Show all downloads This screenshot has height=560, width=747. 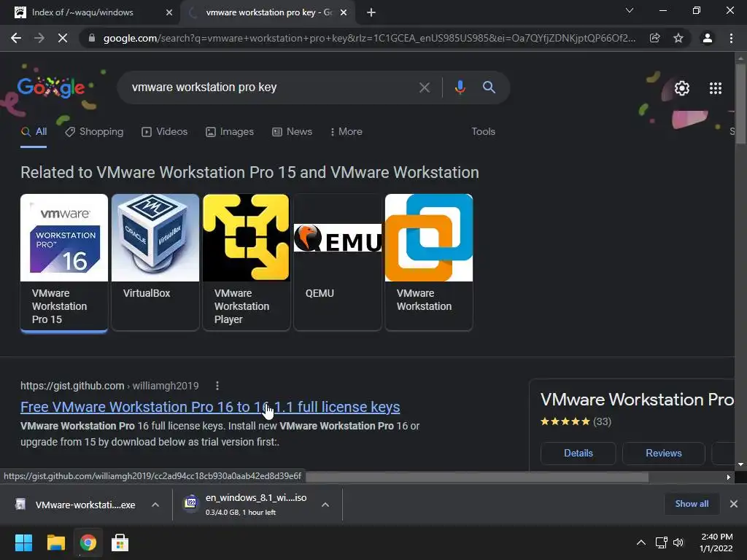(x=692, y=504)
